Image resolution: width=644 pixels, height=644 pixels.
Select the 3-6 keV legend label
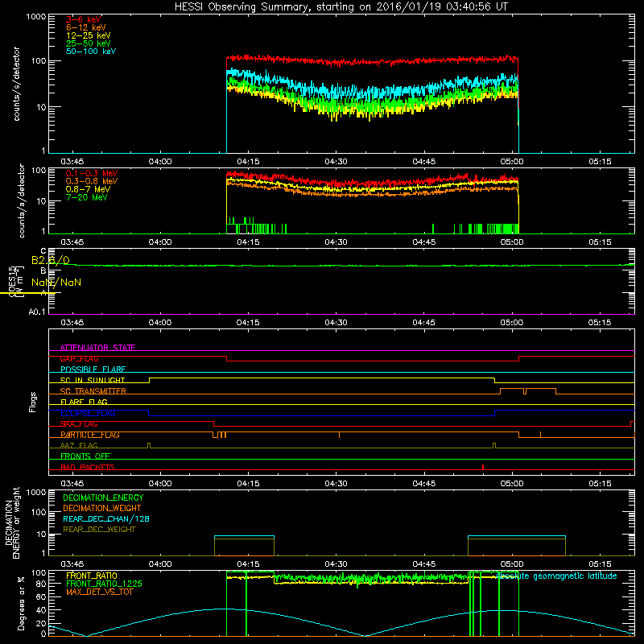[x=84, y=19]
